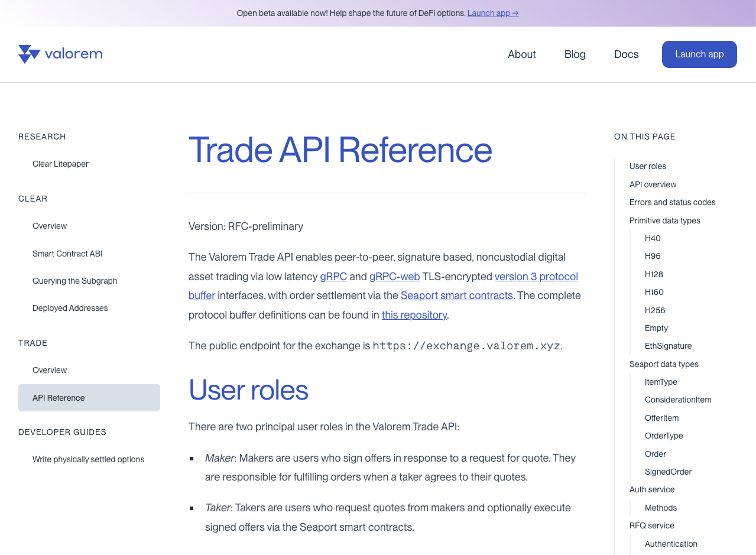Viewport: 756px width, 555px height.
Task: Click the italic 'Taker' term
Action: (x=218, y=508)
